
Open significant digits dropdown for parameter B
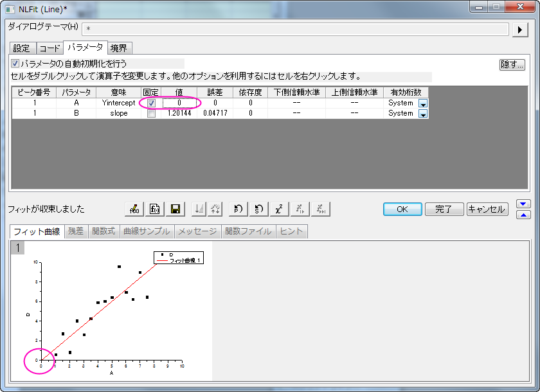pos(423,114)
